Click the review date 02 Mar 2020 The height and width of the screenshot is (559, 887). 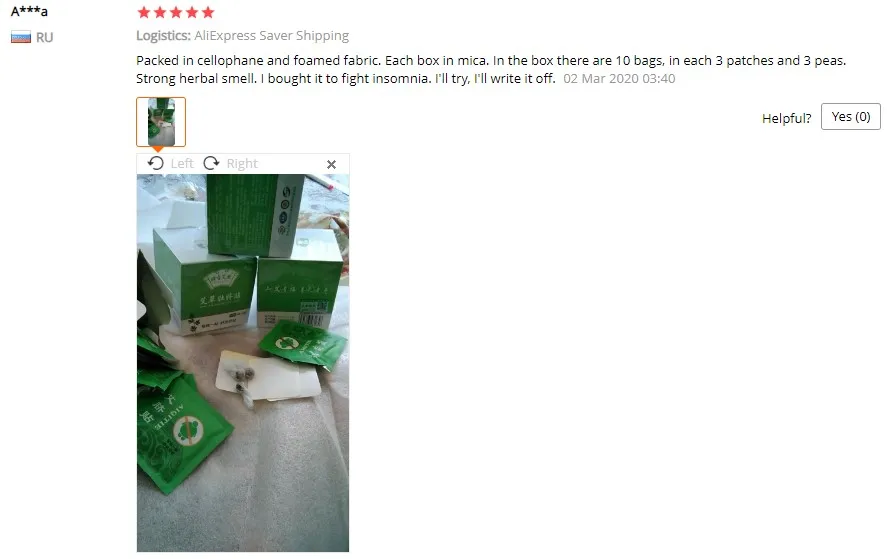point(619,79)
